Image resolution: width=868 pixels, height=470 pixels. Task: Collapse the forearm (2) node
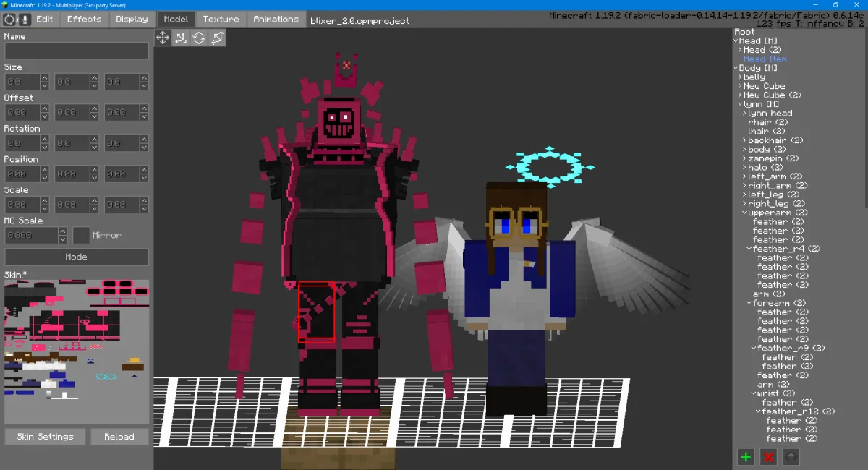[749, 303]
